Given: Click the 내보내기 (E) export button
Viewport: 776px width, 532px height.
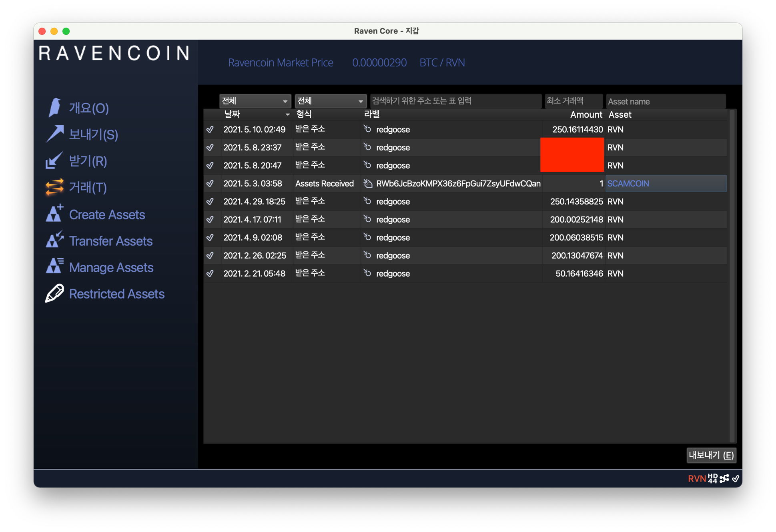Looking at the screenshot, I should [711, 455].
